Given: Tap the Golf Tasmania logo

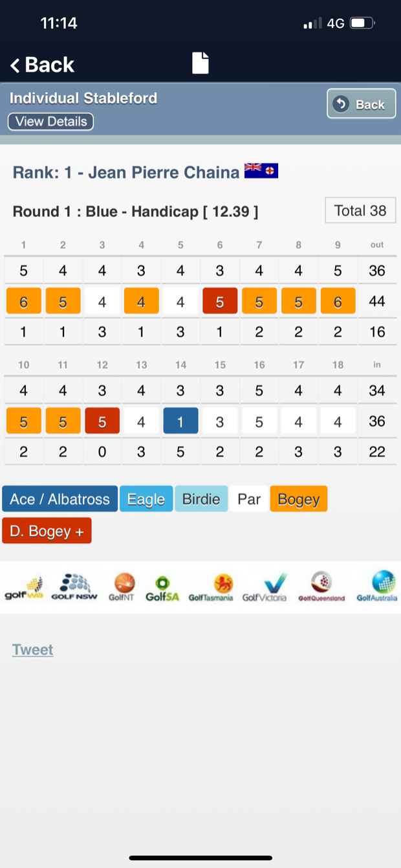Looking at the screenshot, I should 211,588.
